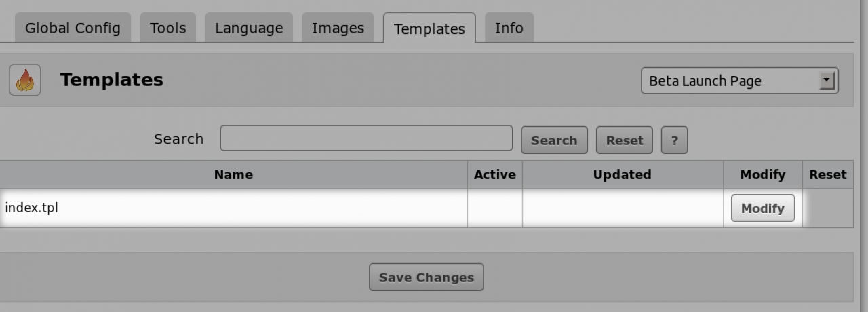Open the Info tab

[509, 28]
